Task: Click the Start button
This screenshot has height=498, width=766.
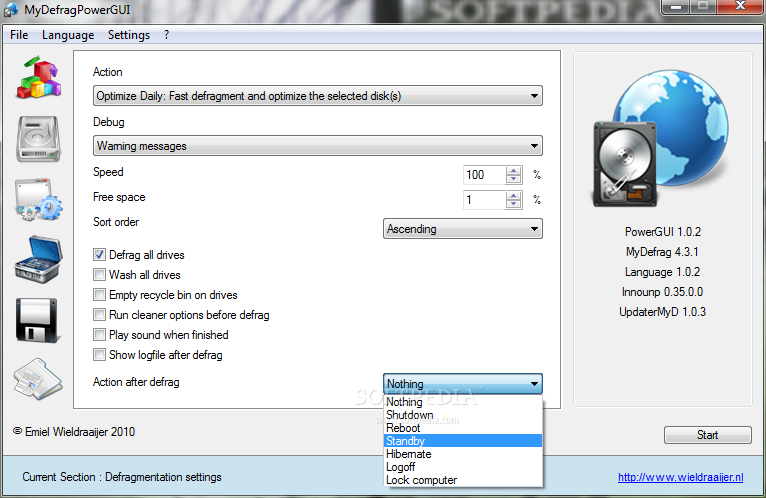Action: pyautogui.click(x=707, y=435)
